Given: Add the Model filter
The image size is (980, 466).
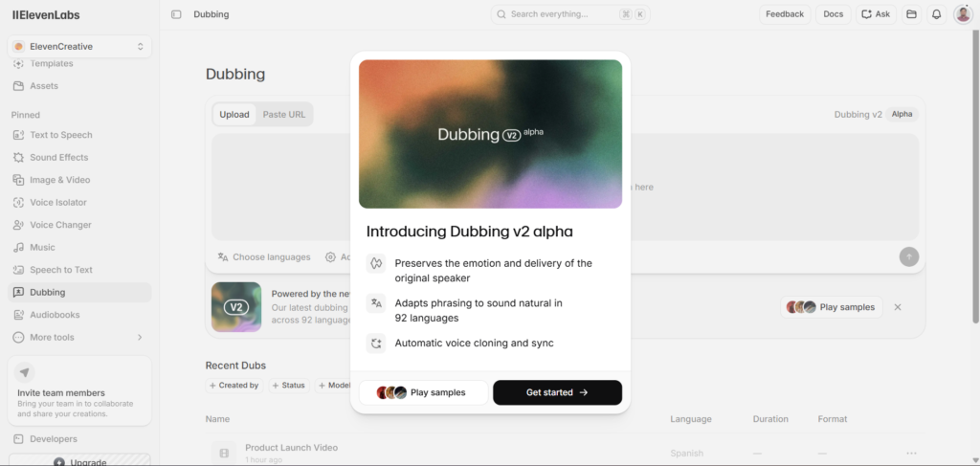Looking at the screenshot, I should [333, 386].
